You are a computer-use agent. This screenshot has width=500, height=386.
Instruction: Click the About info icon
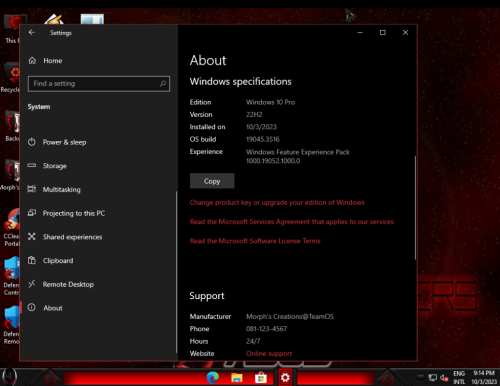click(32, 307)
